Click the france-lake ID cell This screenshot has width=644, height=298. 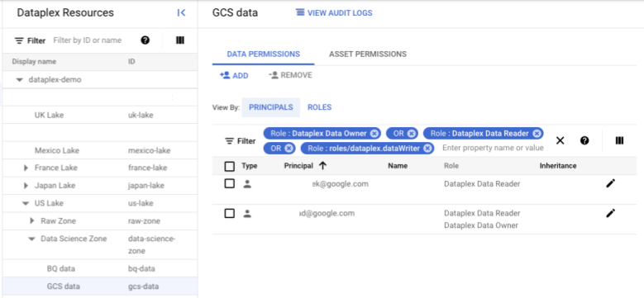[147, 168]
